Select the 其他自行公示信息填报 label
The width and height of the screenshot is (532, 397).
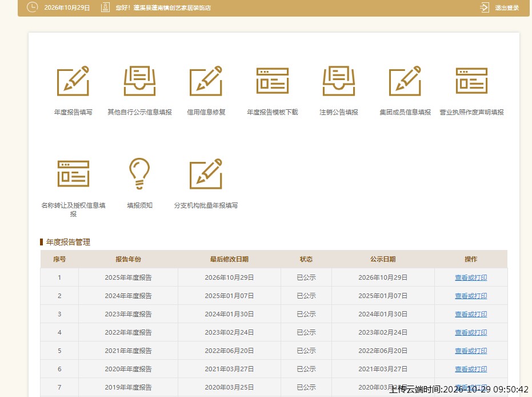coord(139,112)
